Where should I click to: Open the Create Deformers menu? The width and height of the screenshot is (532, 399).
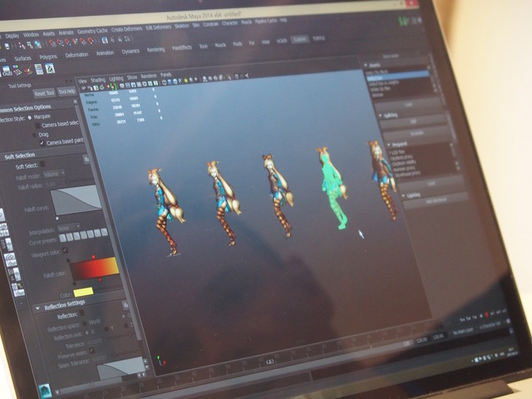point(126,29)
